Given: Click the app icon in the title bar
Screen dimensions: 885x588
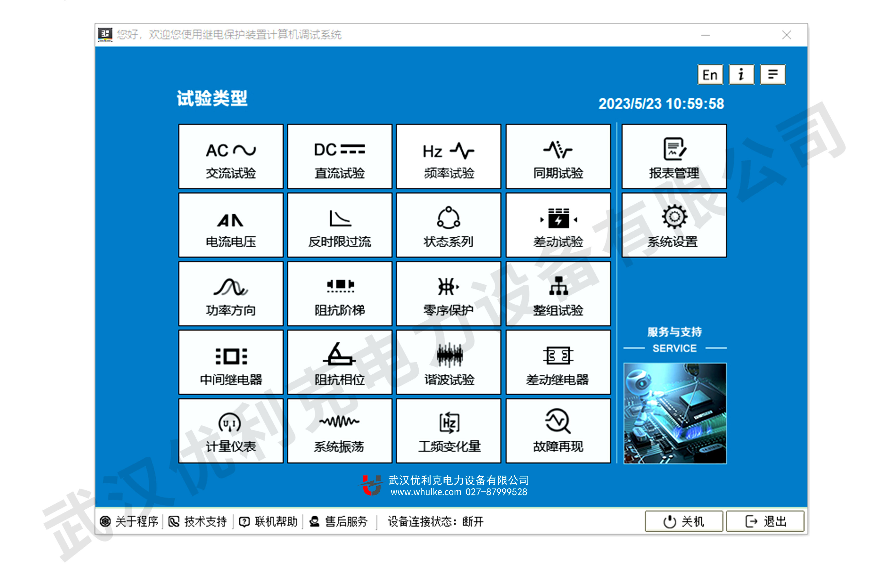Looking at the screenshot, I should click(105, 34).
